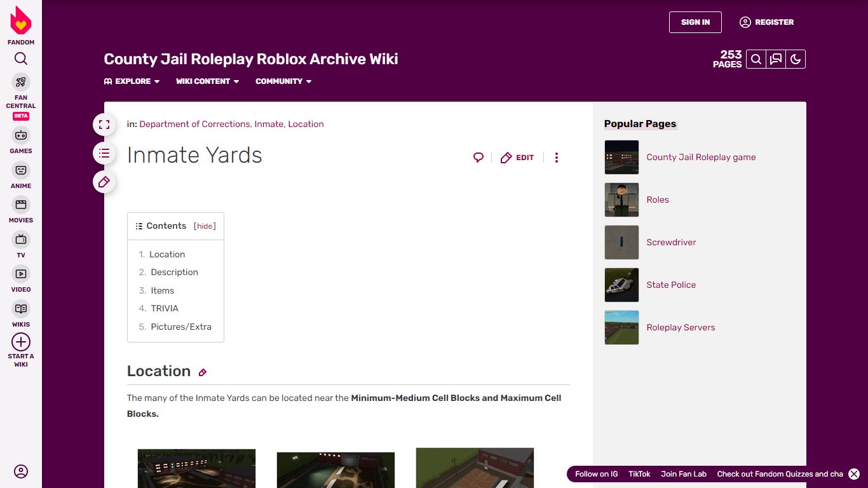The height and width of the screenshot is (488, 868).
Task: Open page comments speech bubble
Action: click(478, 158)
